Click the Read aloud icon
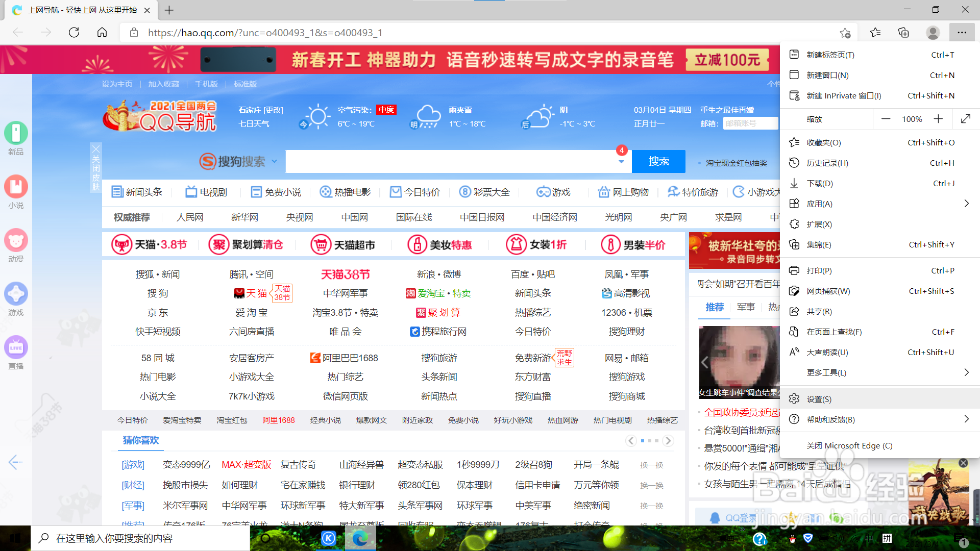The width and height of the screenshot is (980, 551). (794, 352)
